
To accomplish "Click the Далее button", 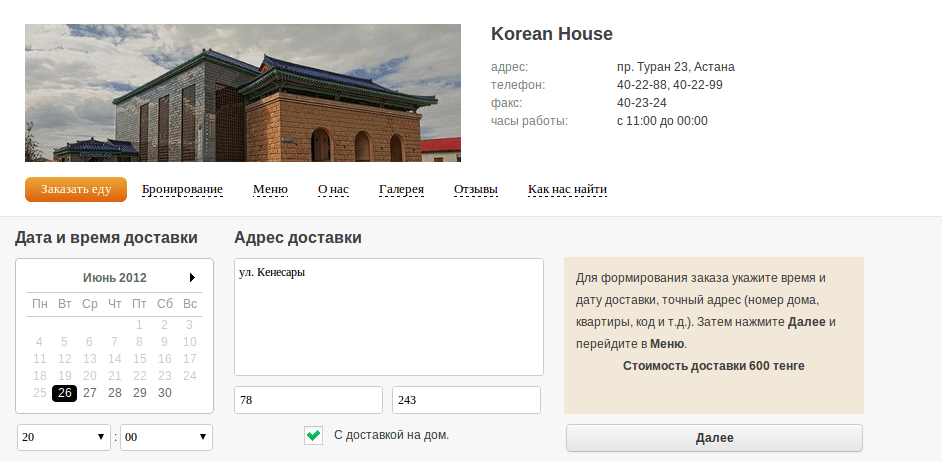I will [x=714, y=438].
